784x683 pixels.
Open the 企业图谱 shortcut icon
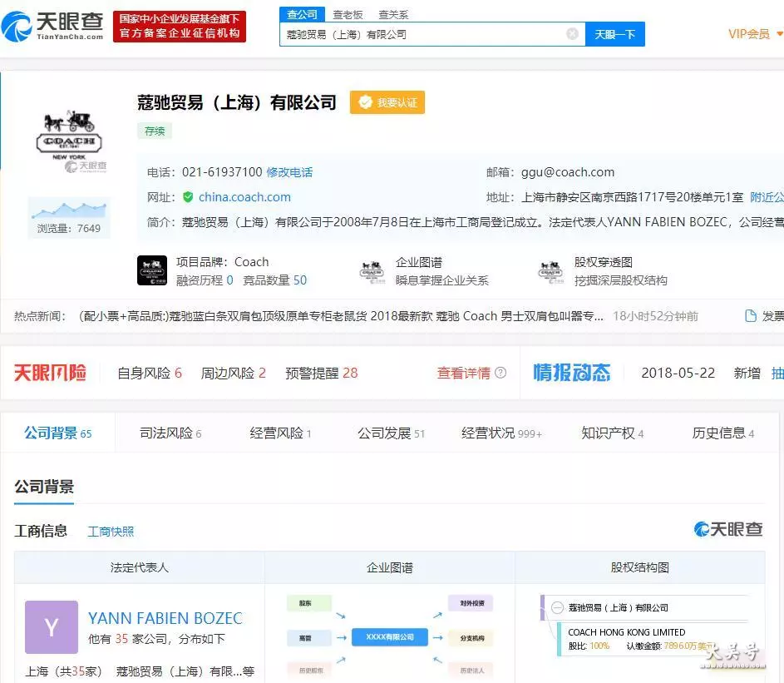(372, 272)
